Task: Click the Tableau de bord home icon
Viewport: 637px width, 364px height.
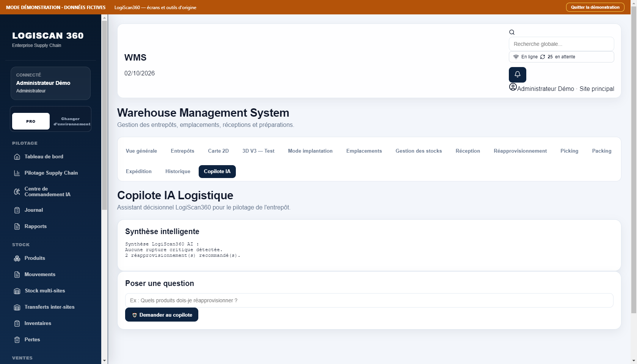Action: pos(17,157)
